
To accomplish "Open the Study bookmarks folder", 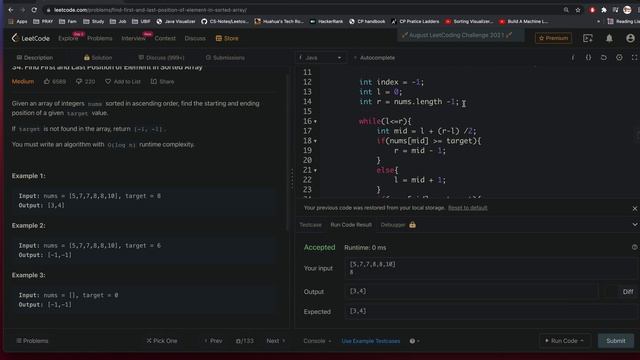I will point(93,21).
